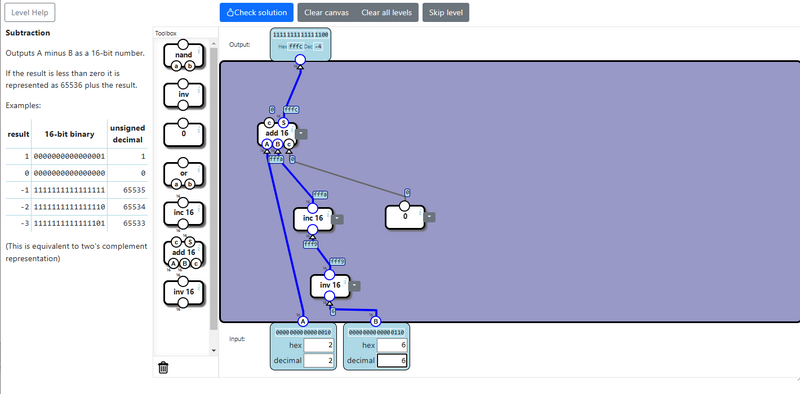This screenshot has height=394, width=800.
Task: Select the Input B connector pin
Action: (376, 322)
